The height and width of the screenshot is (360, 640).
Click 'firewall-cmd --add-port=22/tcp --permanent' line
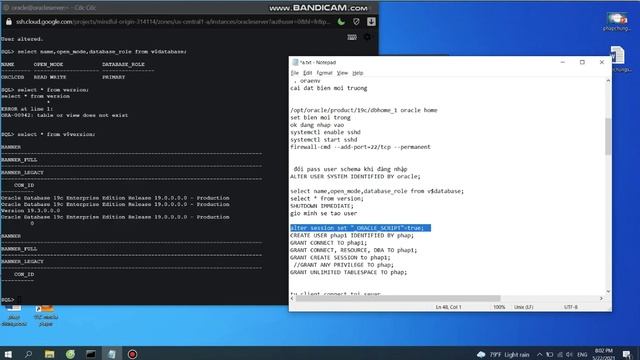pyautogui.click(x=360, y=147)
